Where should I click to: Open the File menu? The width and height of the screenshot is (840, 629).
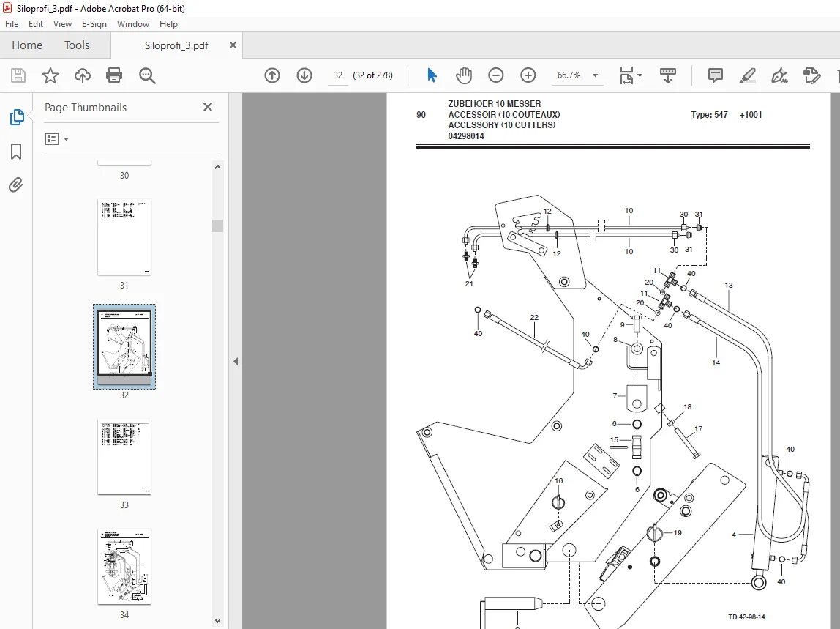tap(12, 24)
